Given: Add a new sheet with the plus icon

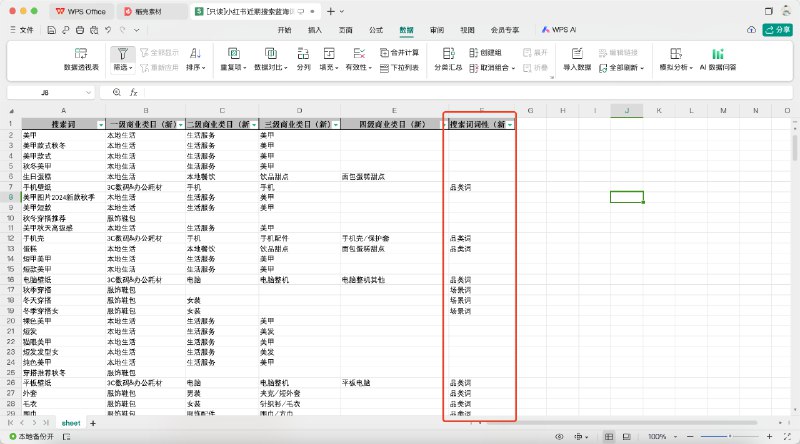Looking at the screenshot, I should (93, 423).
